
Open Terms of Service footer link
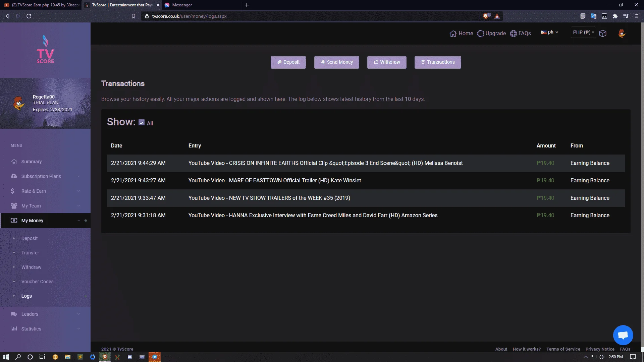tap(563, 349)
